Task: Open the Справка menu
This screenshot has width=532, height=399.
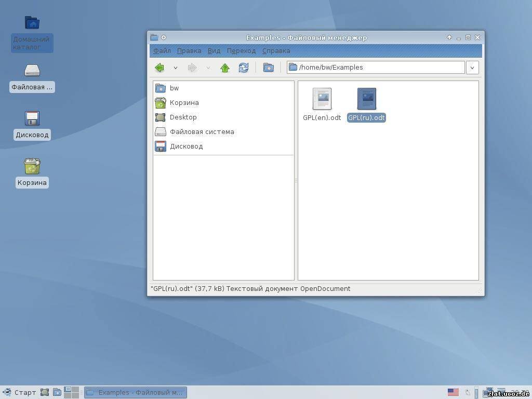Action: [276, 51]
